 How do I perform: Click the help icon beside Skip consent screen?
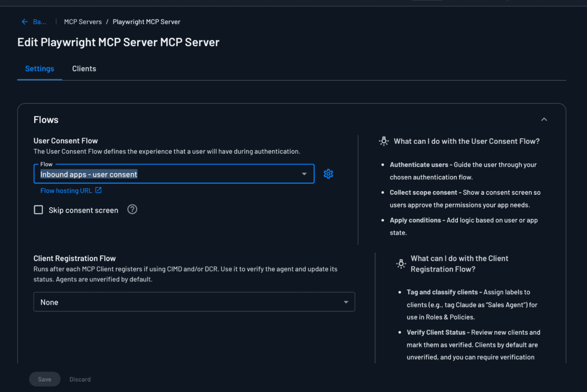click(x=132, y=209)
